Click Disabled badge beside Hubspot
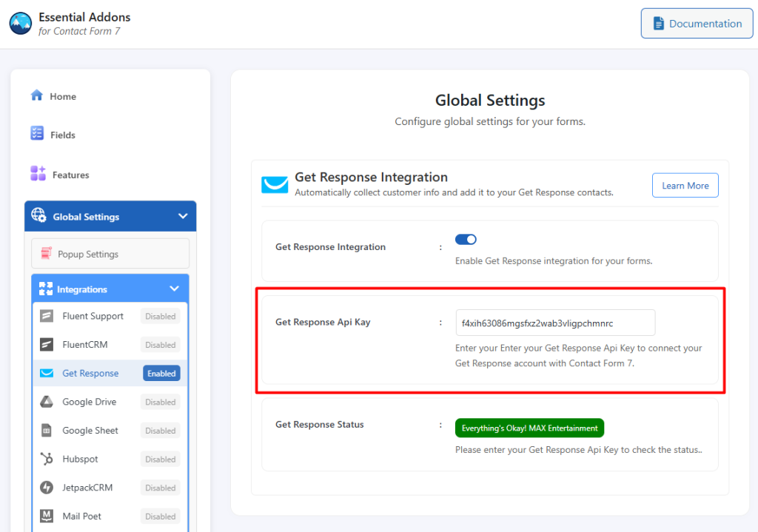Screen dimensions: 758x532 (x=161, y=459)
